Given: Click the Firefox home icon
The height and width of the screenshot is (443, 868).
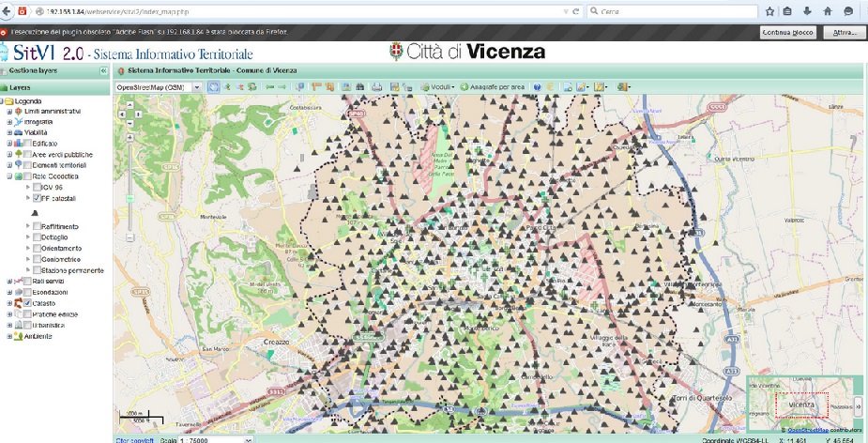Looking at the screenshot, I should [827, 10].
